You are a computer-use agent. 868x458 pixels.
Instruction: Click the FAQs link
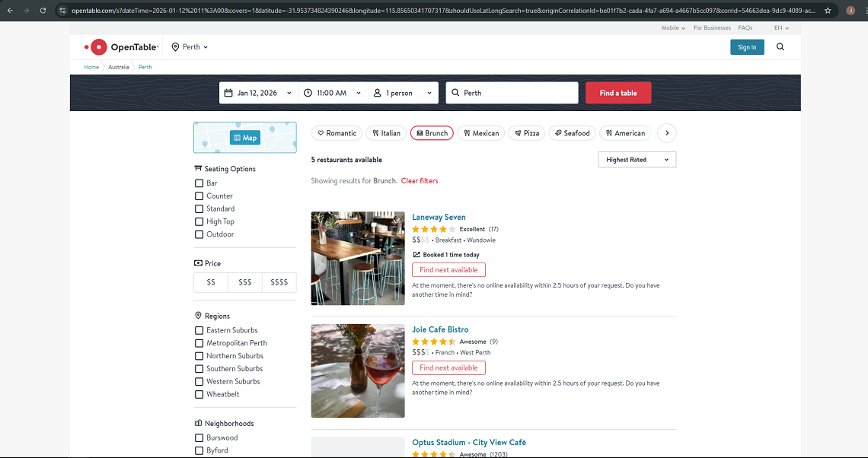[745, 27]
